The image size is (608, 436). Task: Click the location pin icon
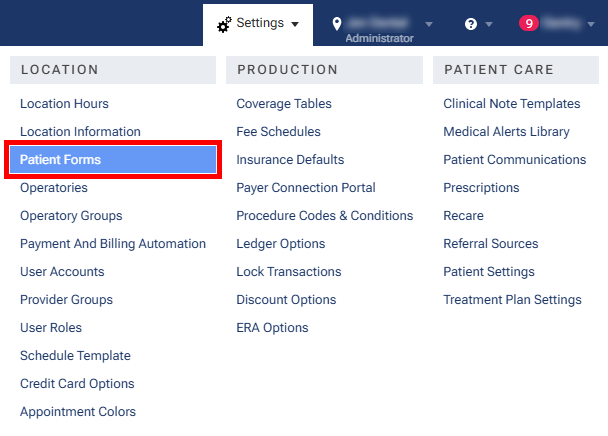click(x=337, y=23)
